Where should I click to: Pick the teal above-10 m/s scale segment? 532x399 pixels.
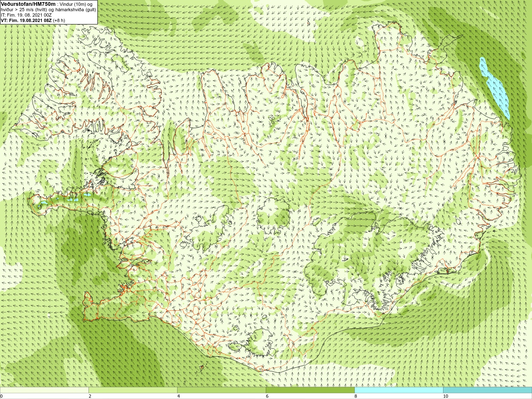coord(488,390)
